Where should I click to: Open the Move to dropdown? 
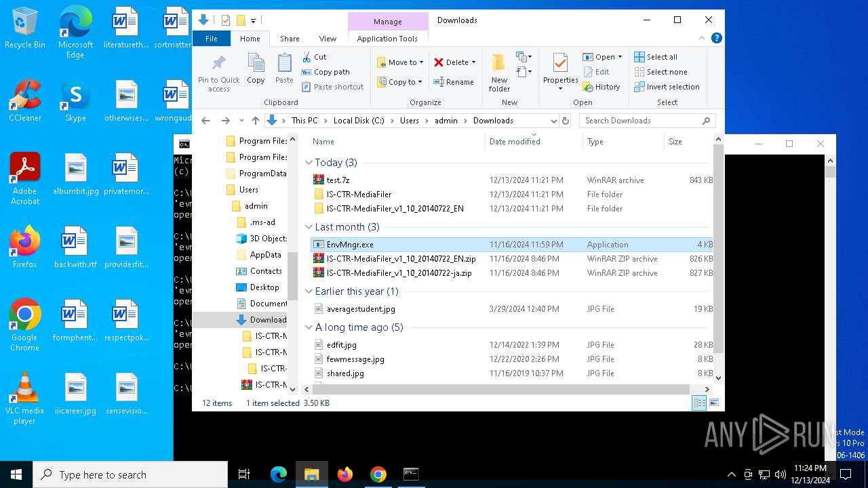point(400,62)
